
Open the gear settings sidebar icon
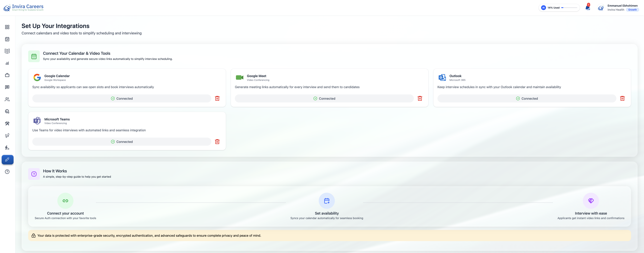coord(7,111)
